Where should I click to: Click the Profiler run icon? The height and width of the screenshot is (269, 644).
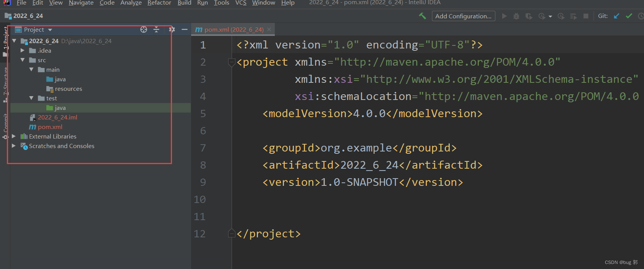click(542, 16)
